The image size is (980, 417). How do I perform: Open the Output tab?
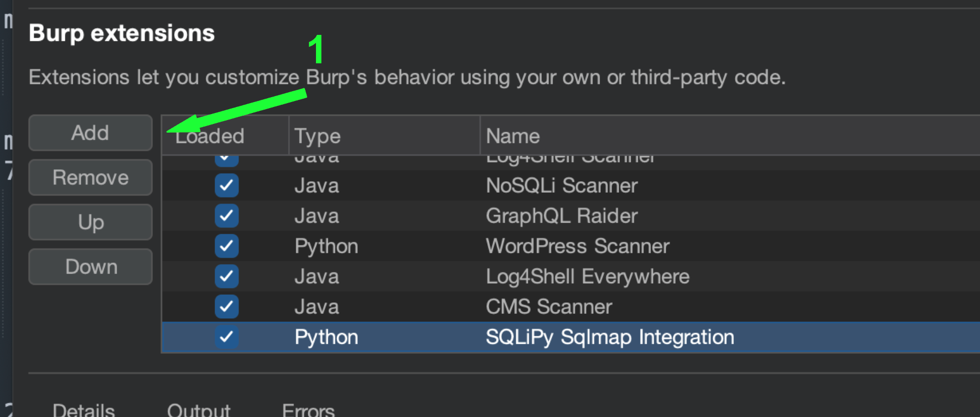pyautogui.click(x=199, y=410)
